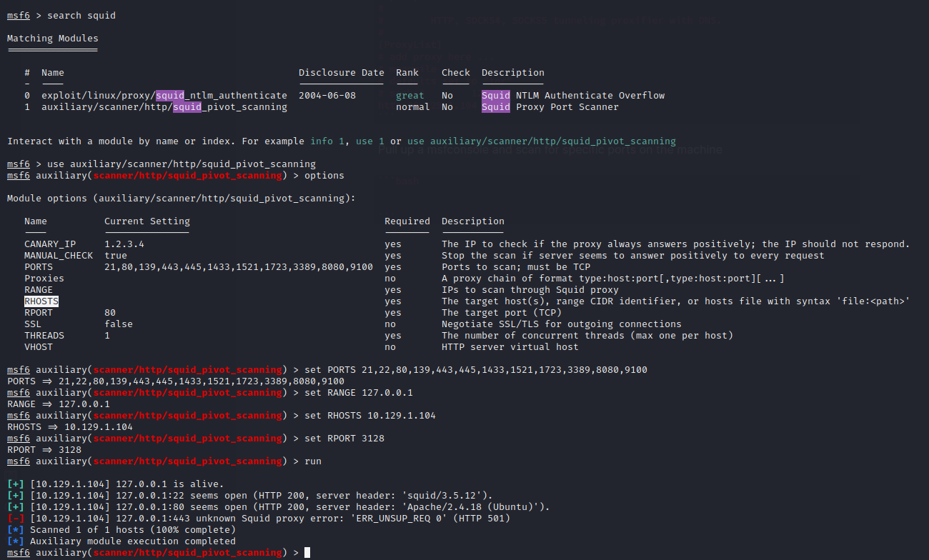
Task: Click the 'search squid' command text
Action: pos(81,16)
